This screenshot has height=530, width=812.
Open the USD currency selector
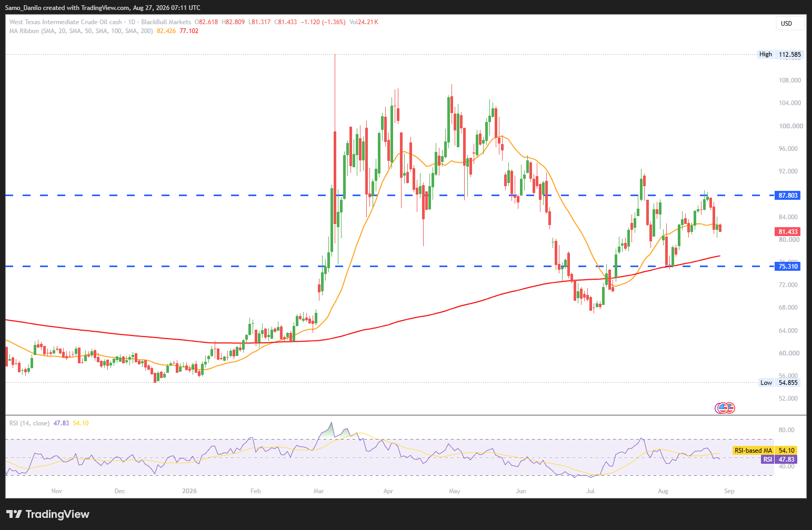pyautogui.click(x=790, y=23)
